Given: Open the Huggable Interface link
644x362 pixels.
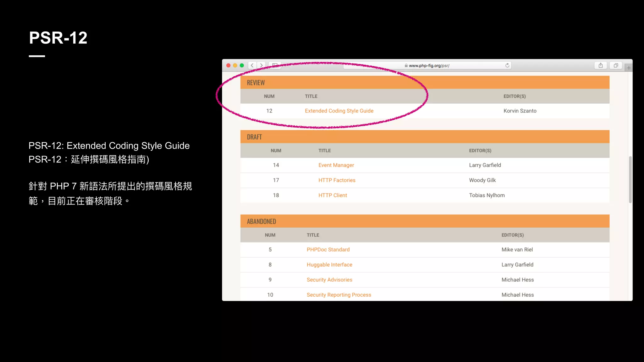Looking at the screenshot, I should click(329, 265).
